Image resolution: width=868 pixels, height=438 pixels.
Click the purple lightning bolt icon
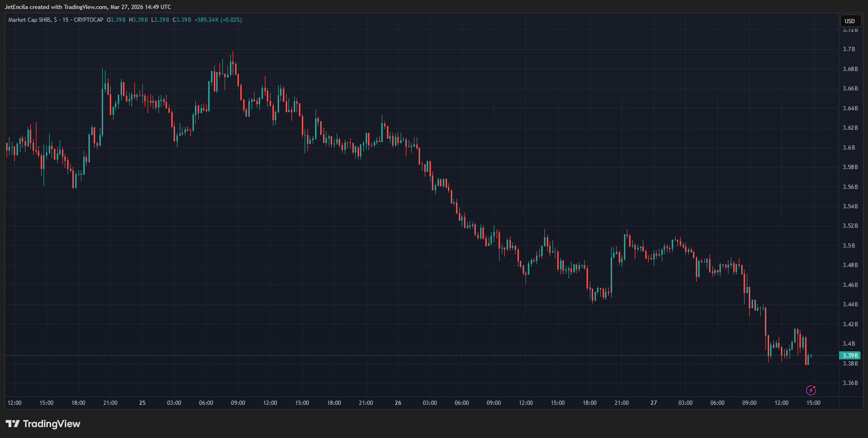pos(811,390)
